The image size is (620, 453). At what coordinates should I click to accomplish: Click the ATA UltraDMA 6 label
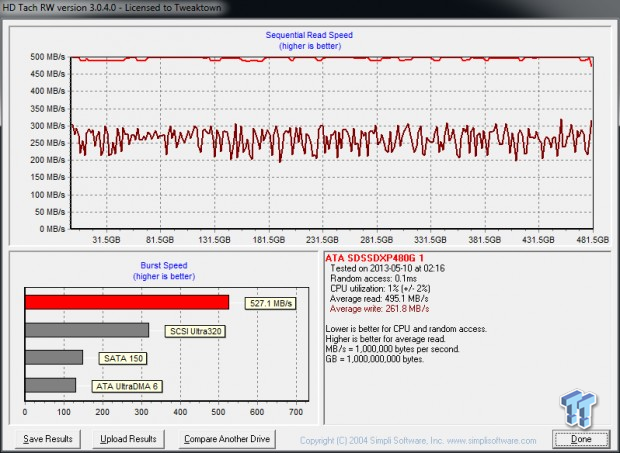(127, 386)
